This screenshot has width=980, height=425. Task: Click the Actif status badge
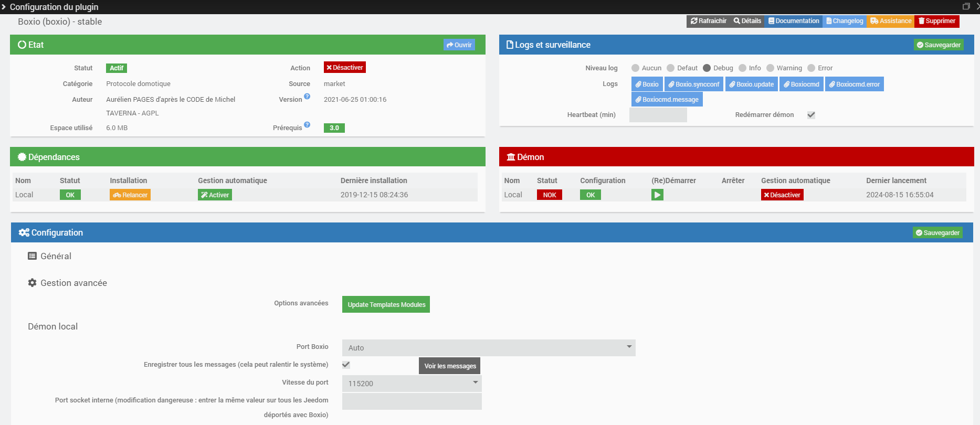click(x=117, y=68)
